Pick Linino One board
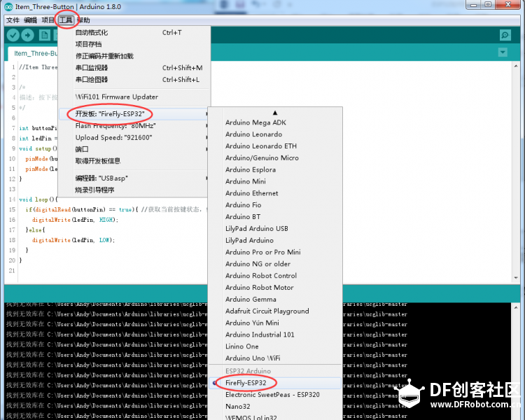Image resolution: width=525 pixels, height=420 pixels. pos(275,346)
